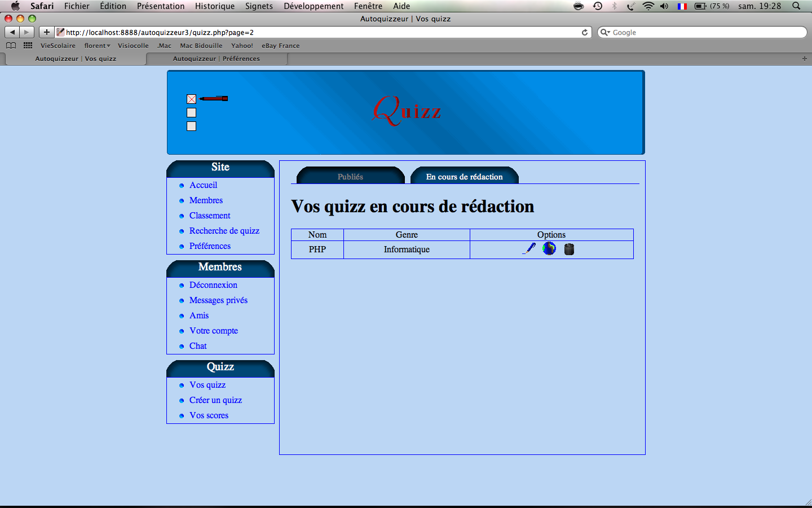
Task: Open a new tab with the tab bar plus
Action: point(804,59)
